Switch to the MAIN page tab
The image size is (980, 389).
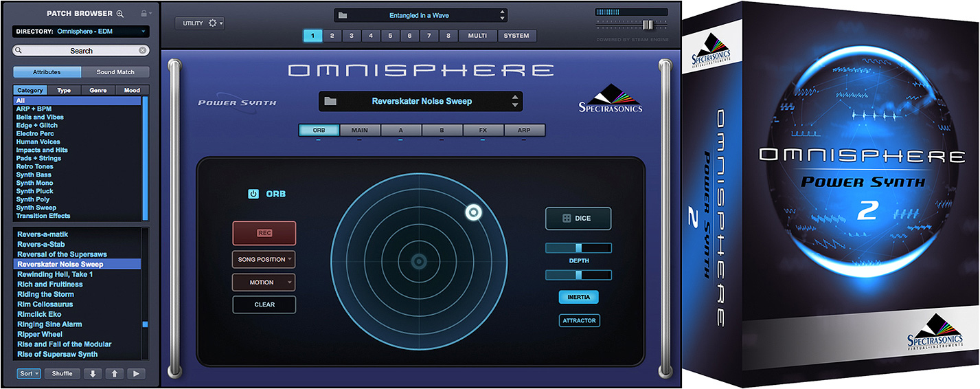[x=360, y=130]
